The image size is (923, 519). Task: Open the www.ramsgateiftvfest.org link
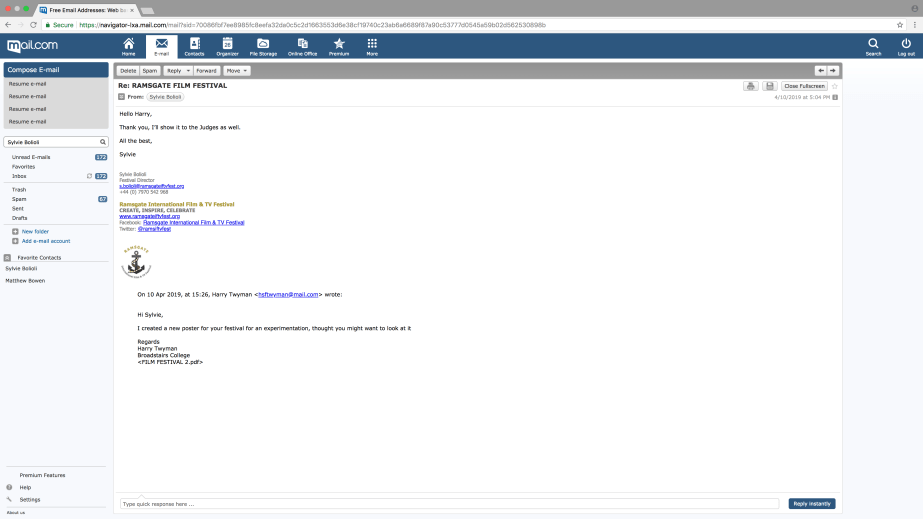click(150, 216)
